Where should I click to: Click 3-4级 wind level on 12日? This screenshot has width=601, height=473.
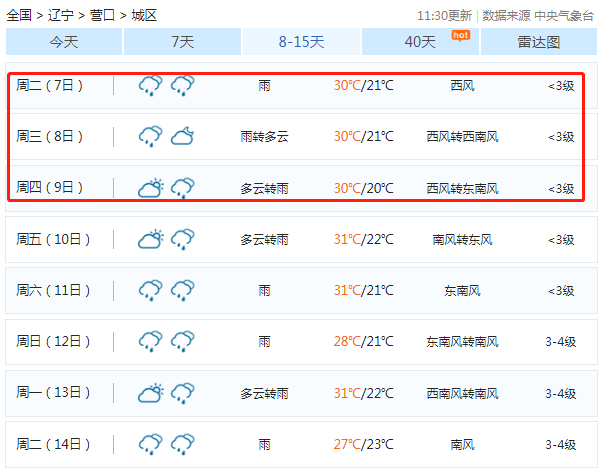click(561, 342)
